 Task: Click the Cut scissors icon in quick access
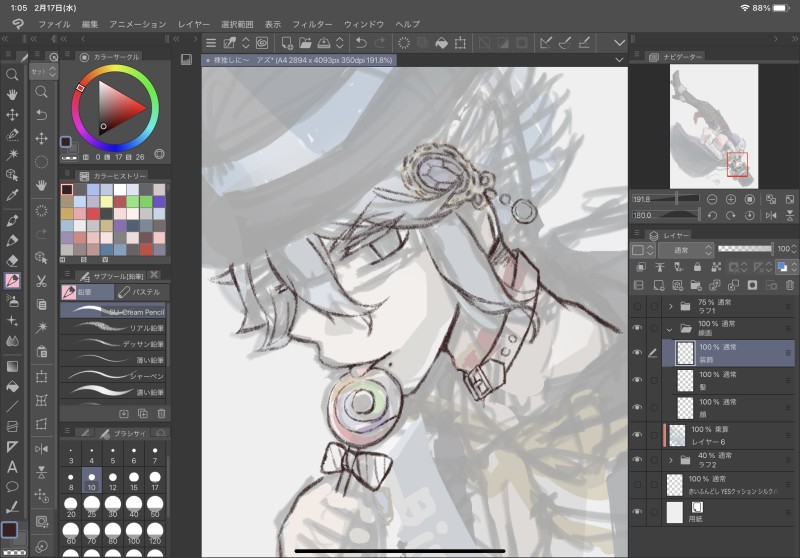pos(41,281)
